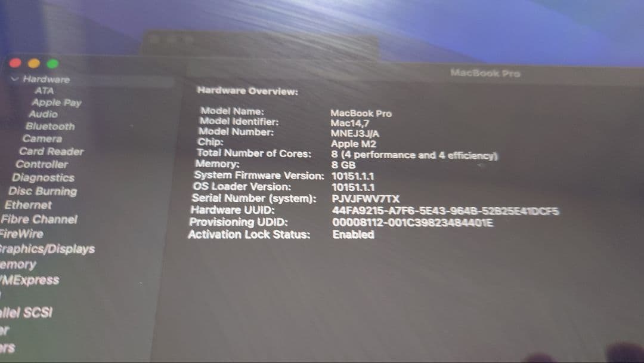Click the Hardware category label
The height and width of the screenshot is (363, 644).
pos(46,78)
